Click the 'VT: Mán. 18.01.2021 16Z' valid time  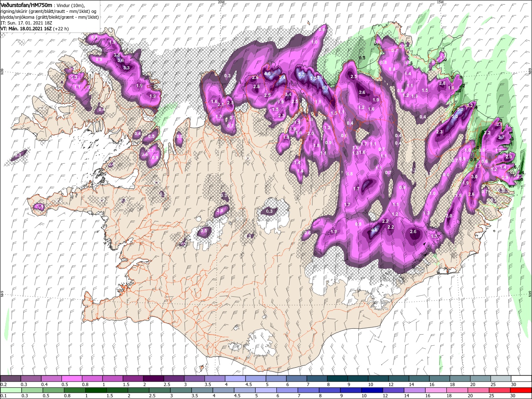point(26,29)
